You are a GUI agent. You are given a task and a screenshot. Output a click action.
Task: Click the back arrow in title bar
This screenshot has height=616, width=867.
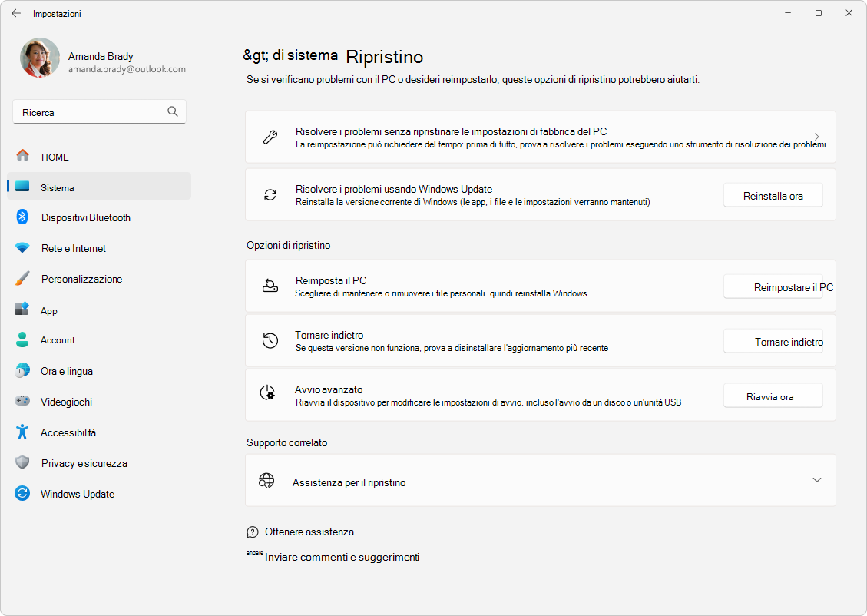tap(16, 13)
